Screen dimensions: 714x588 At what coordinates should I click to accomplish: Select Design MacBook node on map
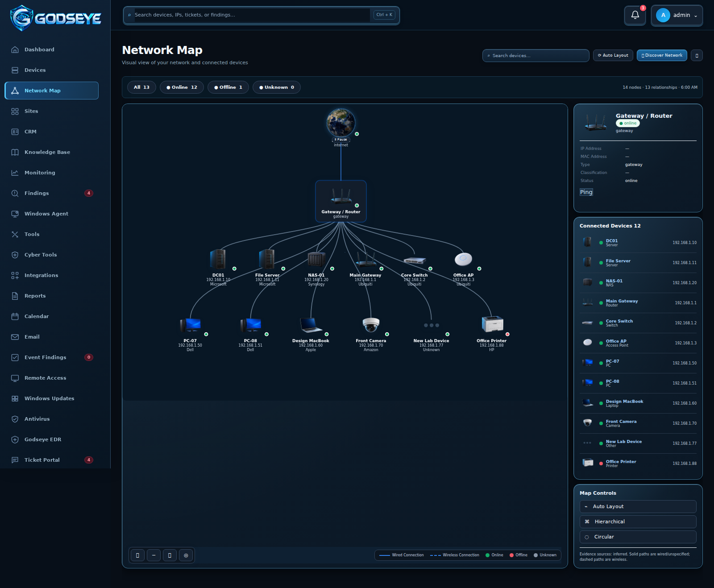(x=311, y=334)
